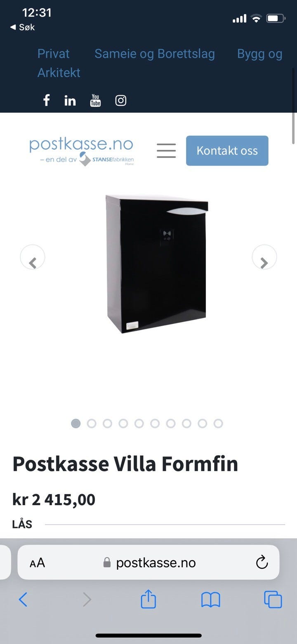
Task: Tap the postkasse.no address field
Action: click(149, 563)
